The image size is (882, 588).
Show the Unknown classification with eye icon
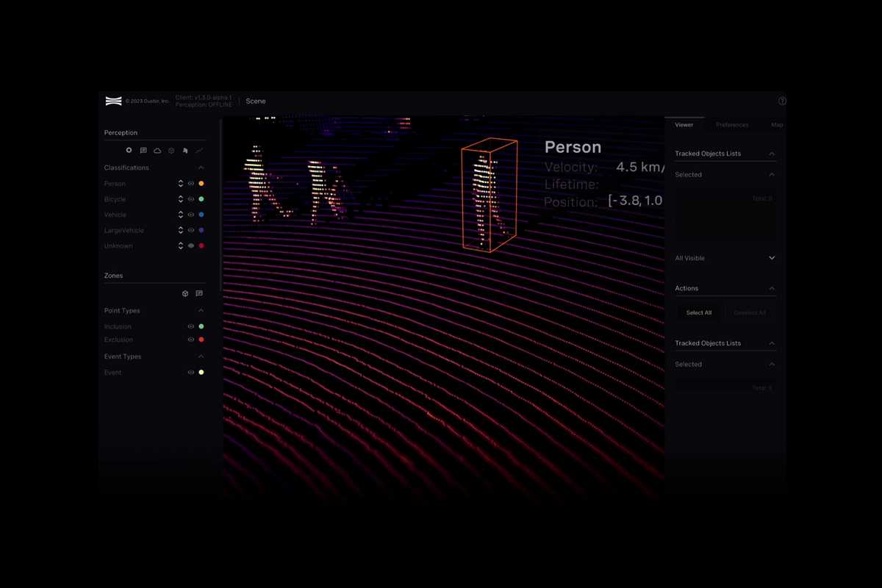coord(191,245)
